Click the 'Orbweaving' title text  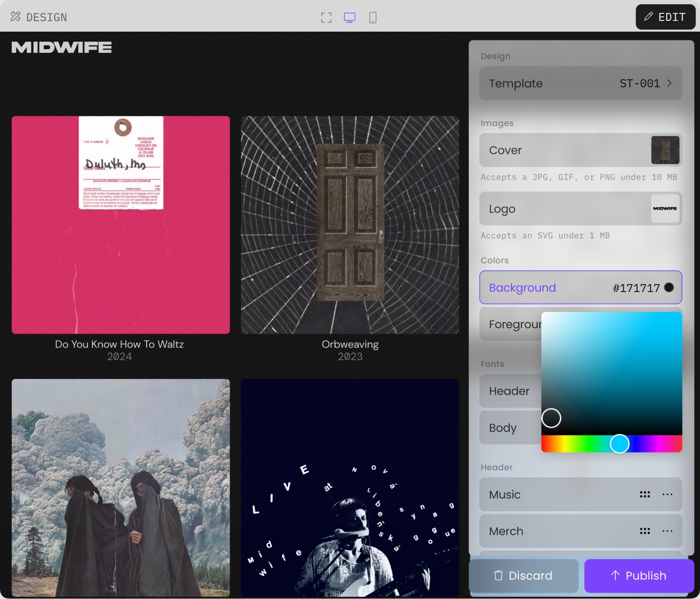[x=350, y=344]
